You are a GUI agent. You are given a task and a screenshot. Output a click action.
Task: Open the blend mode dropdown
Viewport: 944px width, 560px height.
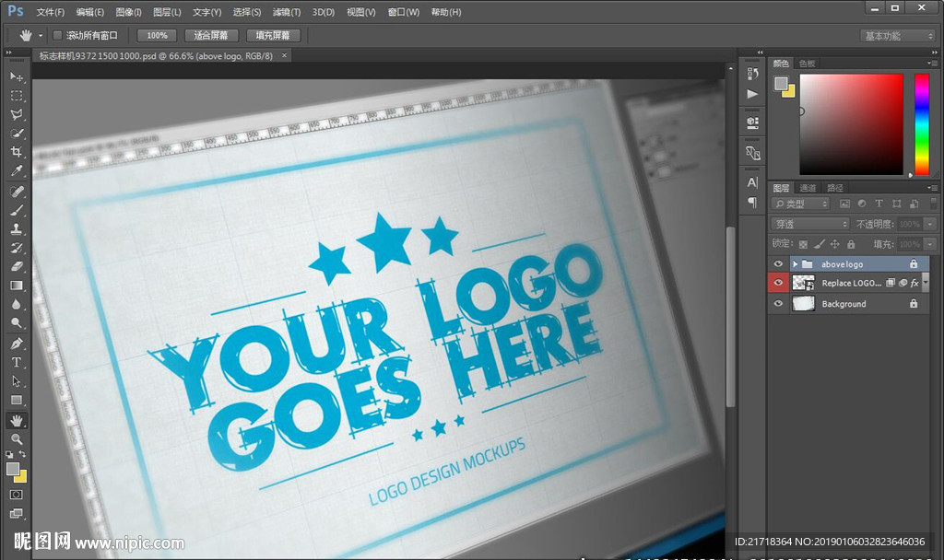(x=810, y=224)
